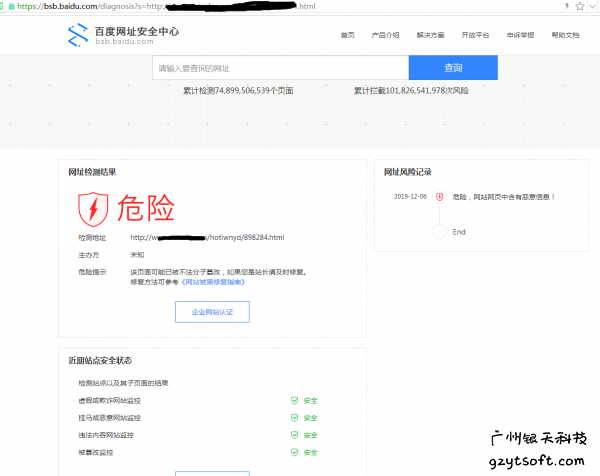The image size is (600, 476).
Task: Click green shield next to 虚假或欺诈网站监控
Action: coord(294,401)
